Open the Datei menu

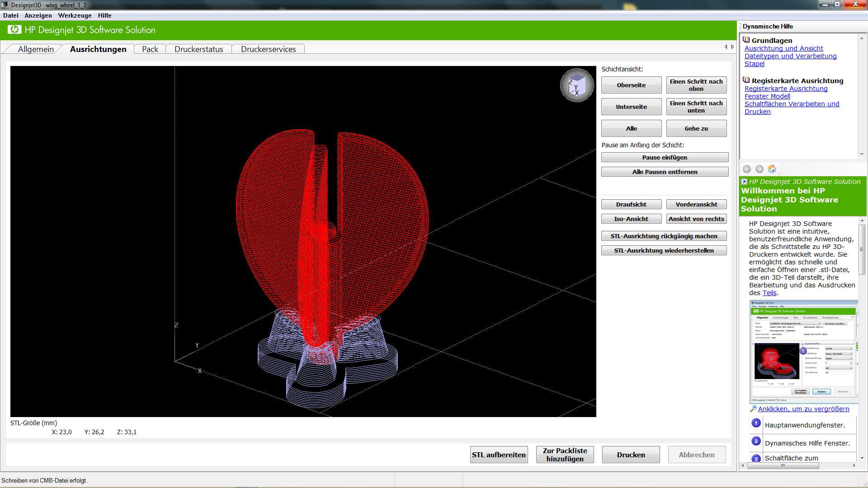pos(11,15)
